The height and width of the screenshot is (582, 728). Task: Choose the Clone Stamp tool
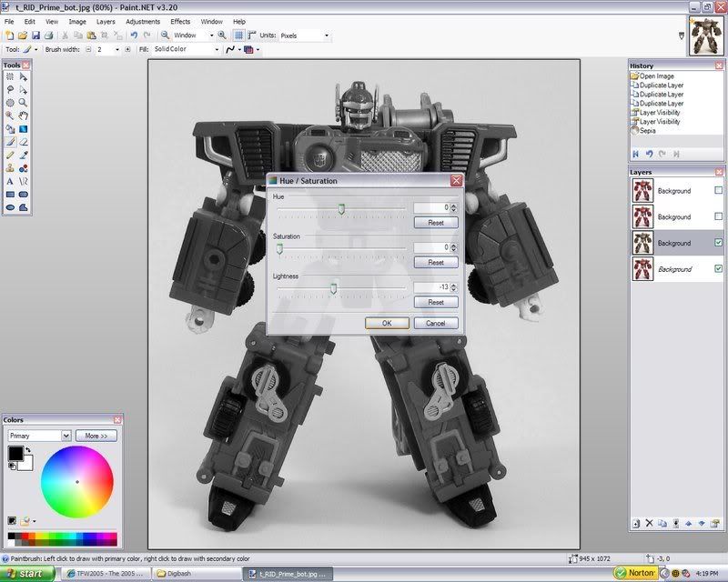tap(10, 168)
